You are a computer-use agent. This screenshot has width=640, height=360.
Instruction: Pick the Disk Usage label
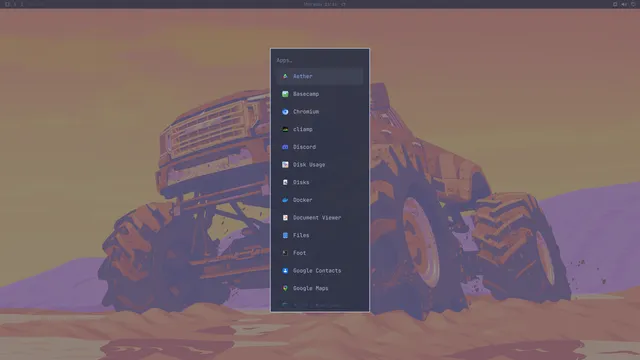coord(309,164)
